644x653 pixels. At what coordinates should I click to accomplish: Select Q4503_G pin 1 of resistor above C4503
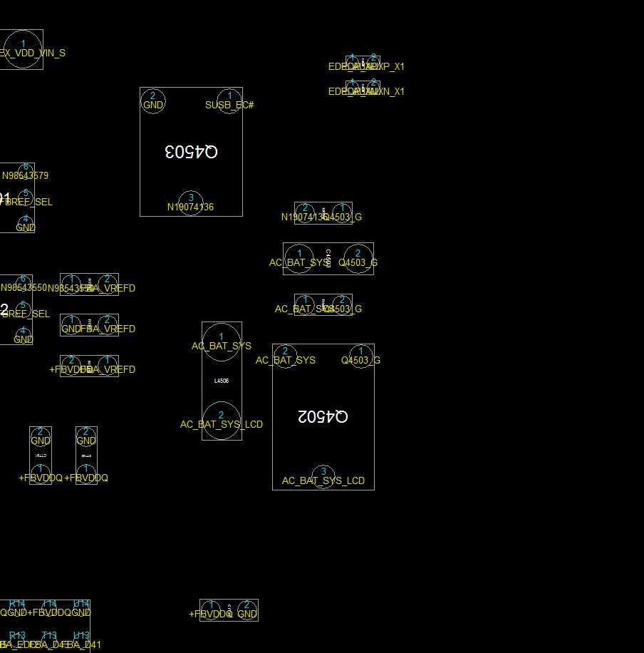[x=342, y=213]
